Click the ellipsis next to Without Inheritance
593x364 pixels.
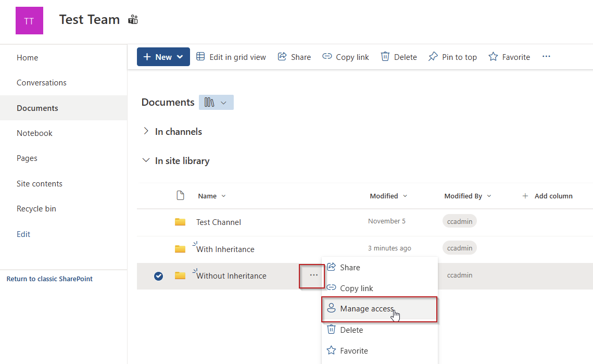pyautogui.click(x=313, y=275)
